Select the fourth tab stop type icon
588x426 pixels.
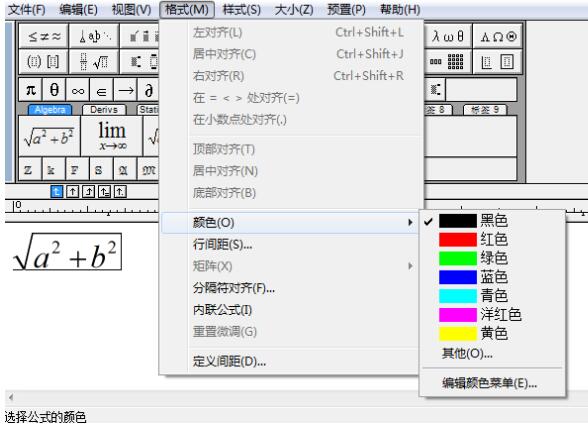click(104, 192)
